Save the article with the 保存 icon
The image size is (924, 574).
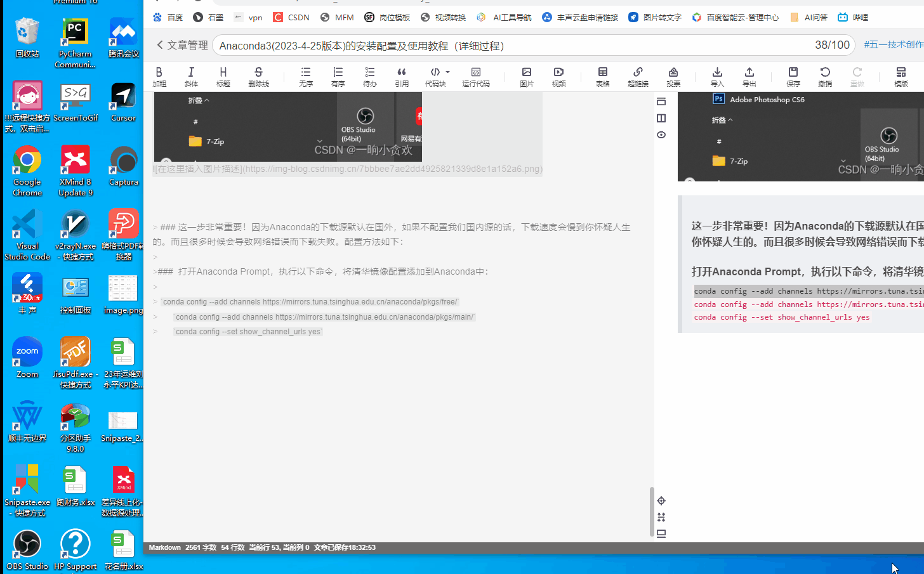tap(793, 76)
